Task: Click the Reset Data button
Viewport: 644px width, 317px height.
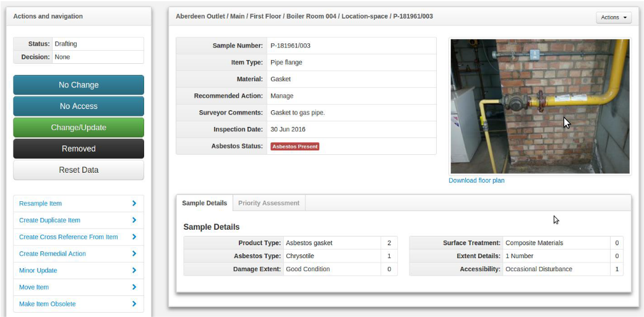Action: 79,170
